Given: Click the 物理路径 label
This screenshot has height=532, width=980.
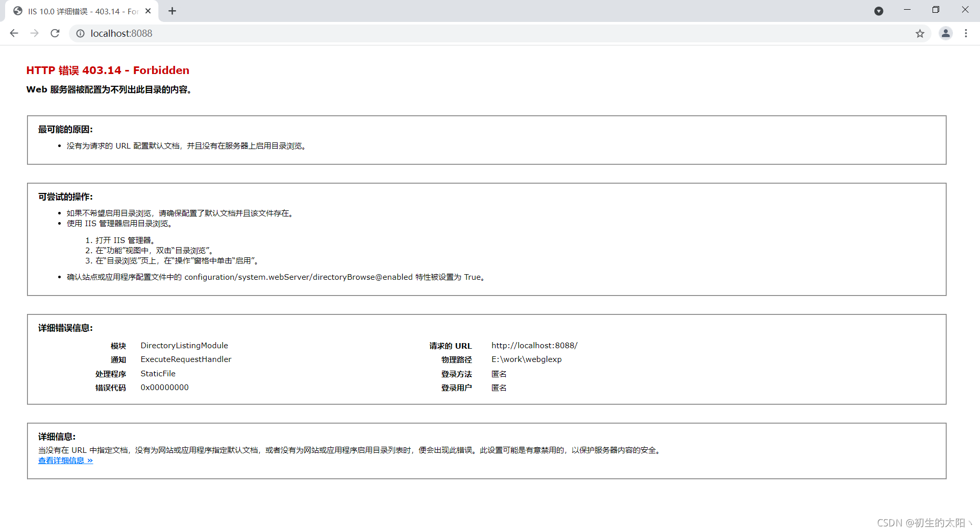Looking at the screenshot, I should click(x=456, y=360).
